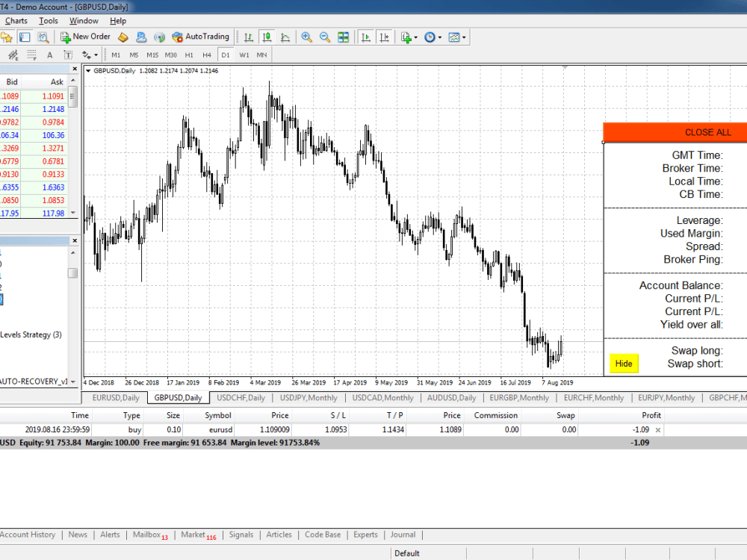Toggle the Data Window icon
This screenshot has width=747, height=560.
coord(25,37)
